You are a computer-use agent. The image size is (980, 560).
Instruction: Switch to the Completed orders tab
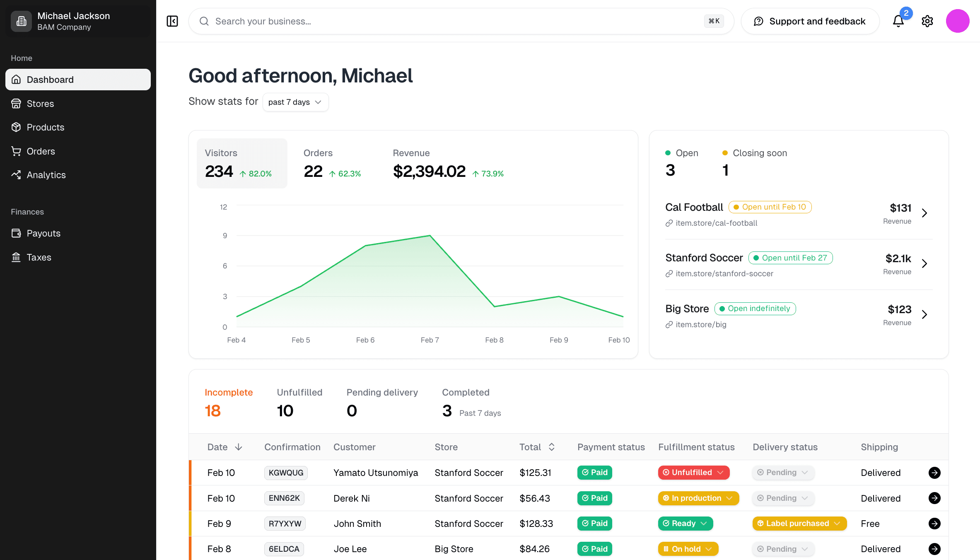coord(466,402)
